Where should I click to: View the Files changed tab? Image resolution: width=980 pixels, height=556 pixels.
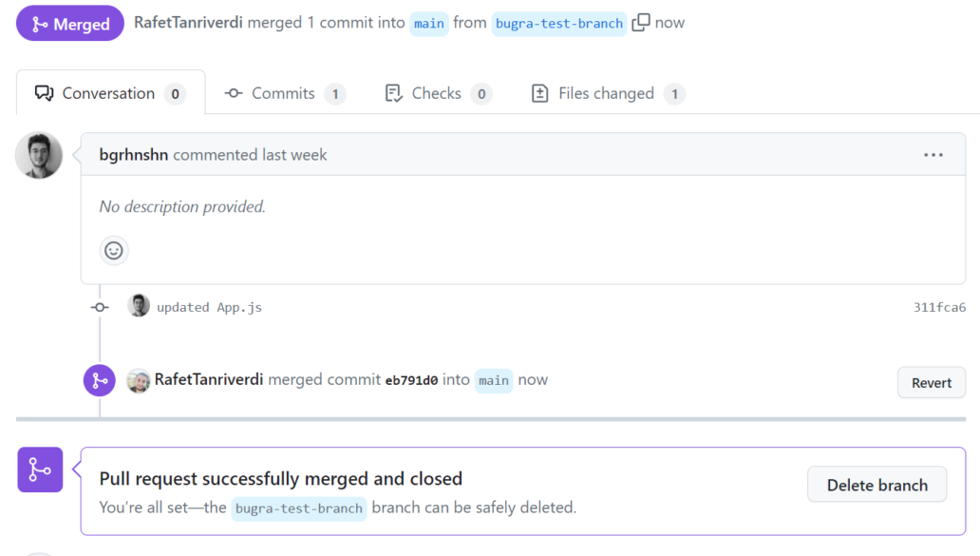coord(608,93)
